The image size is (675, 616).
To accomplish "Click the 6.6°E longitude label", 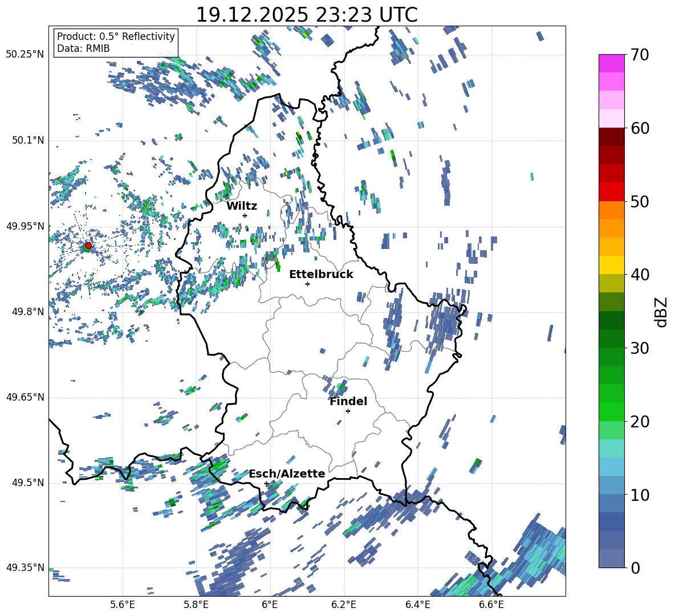I will coord(491,605).
